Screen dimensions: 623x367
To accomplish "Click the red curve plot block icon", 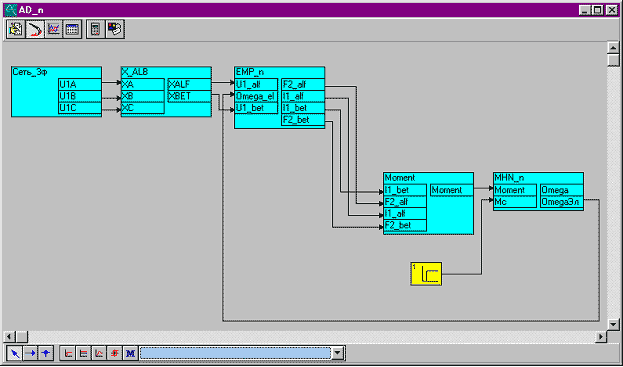I will tap(99, 353).
